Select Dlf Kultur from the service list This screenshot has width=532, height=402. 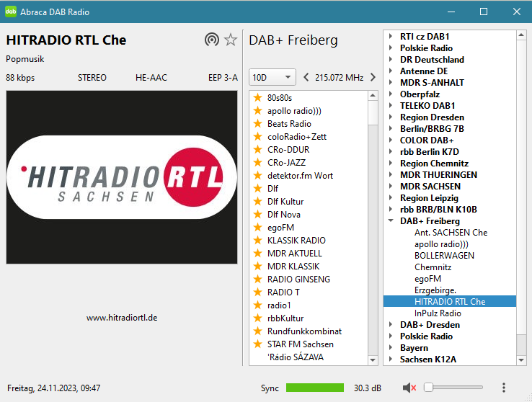point(285,202)
